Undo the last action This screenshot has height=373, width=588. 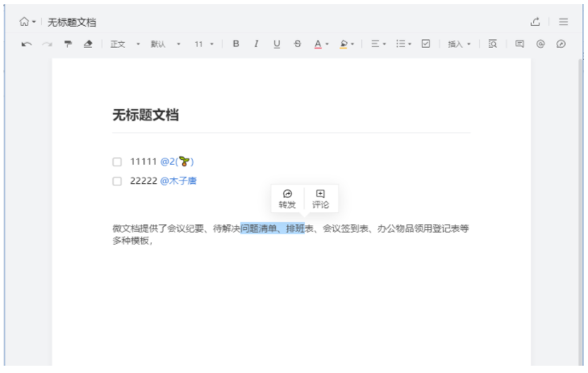[27, 44]
